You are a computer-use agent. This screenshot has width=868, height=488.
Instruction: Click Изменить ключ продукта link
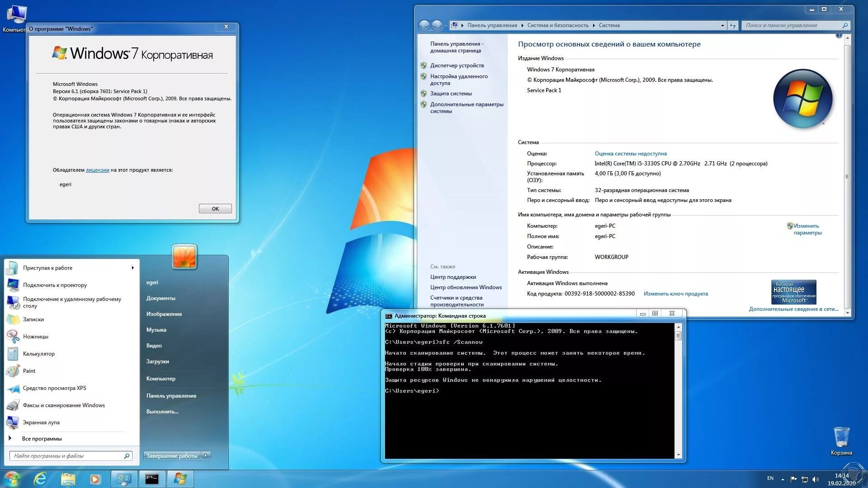[675, 294]
